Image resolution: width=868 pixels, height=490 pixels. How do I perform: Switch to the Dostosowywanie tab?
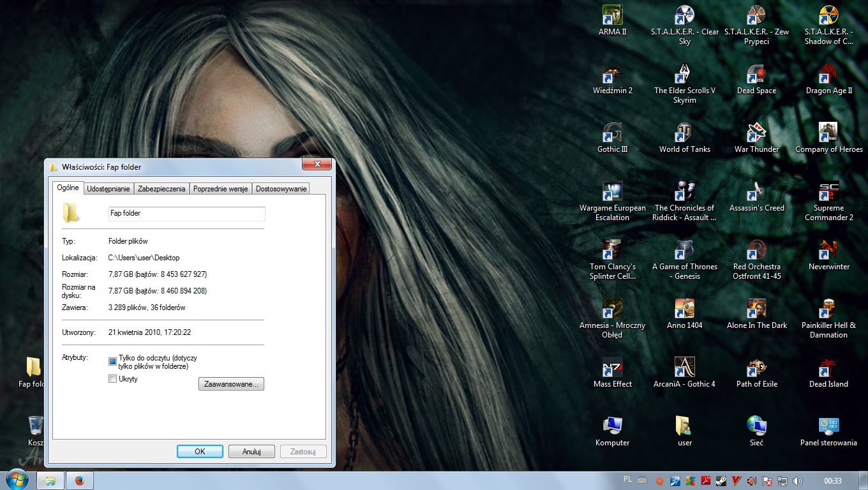(281, 188)
